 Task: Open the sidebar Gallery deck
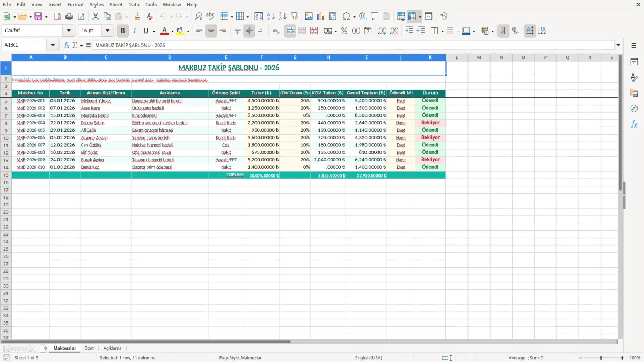click(x=634, y=93)
